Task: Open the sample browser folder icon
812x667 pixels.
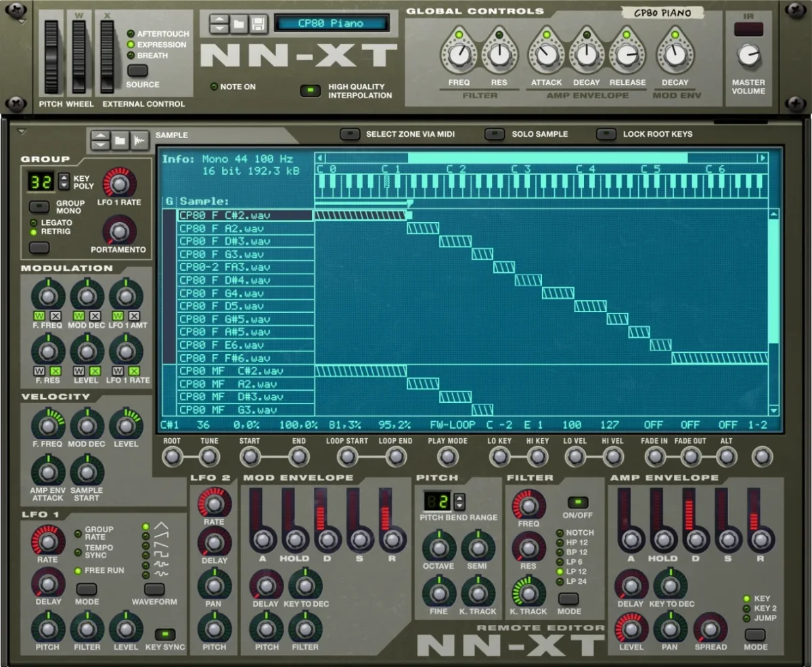Action: 120,140
